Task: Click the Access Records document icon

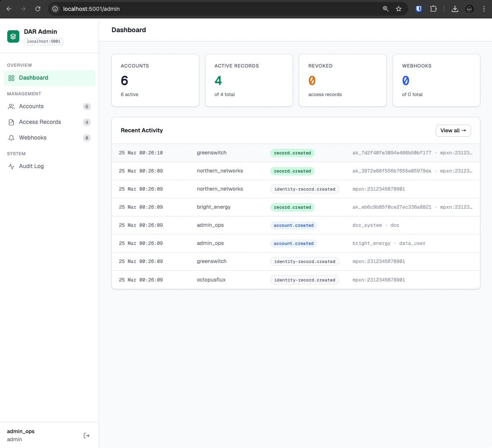Action: pyautogui.click(x=11, y=122)
